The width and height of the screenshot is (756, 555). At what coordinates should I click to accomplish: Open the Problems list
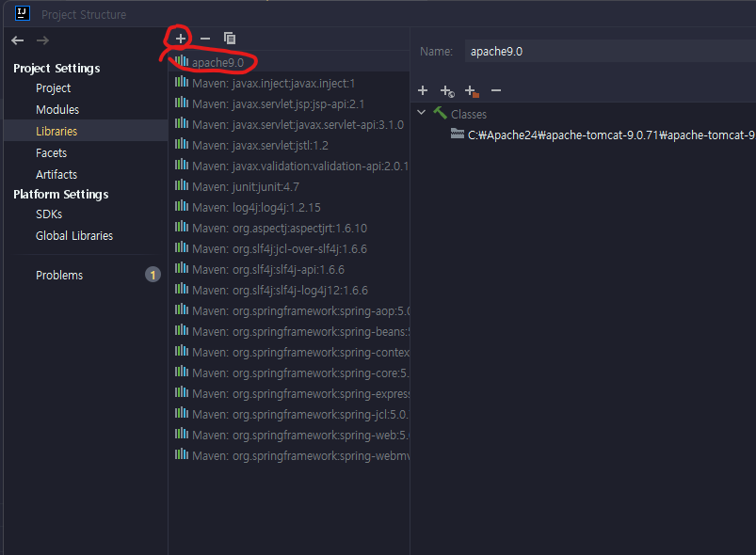click(x=59, y=275)
